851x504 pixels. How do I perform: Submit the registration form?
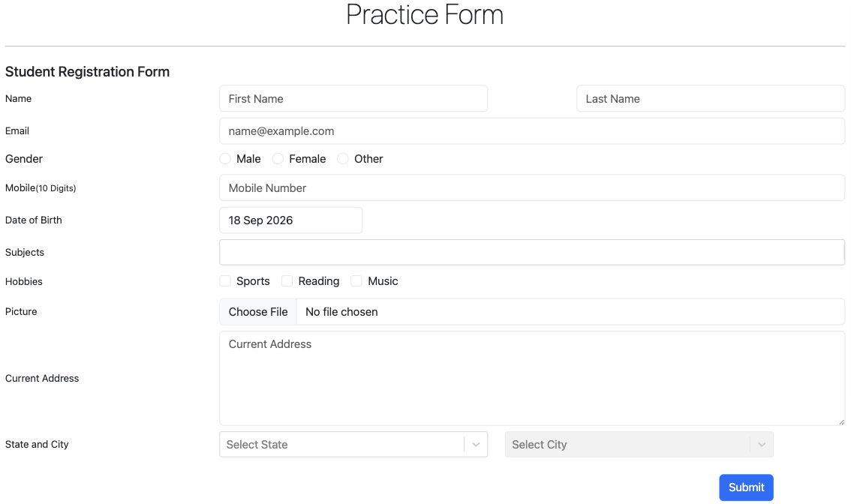click(x=746, y=487)
